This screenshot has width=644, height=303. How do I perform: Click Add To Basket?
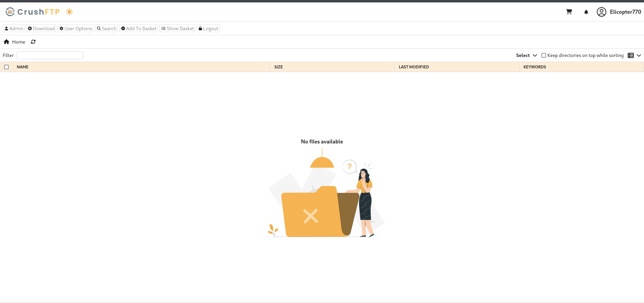click(x=139, y=28)
